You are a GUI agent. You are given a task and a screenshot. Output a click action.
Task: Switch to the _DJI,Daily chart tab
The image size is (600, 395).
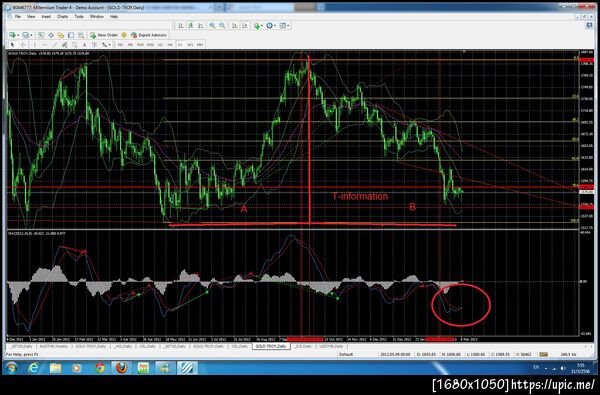(303, 346)
